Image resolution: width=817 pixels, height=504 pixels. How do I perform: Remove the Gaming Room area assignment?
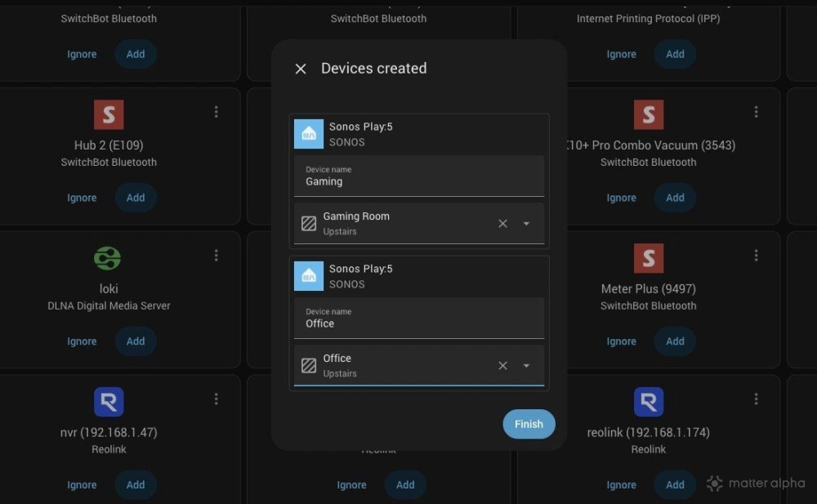502,222
